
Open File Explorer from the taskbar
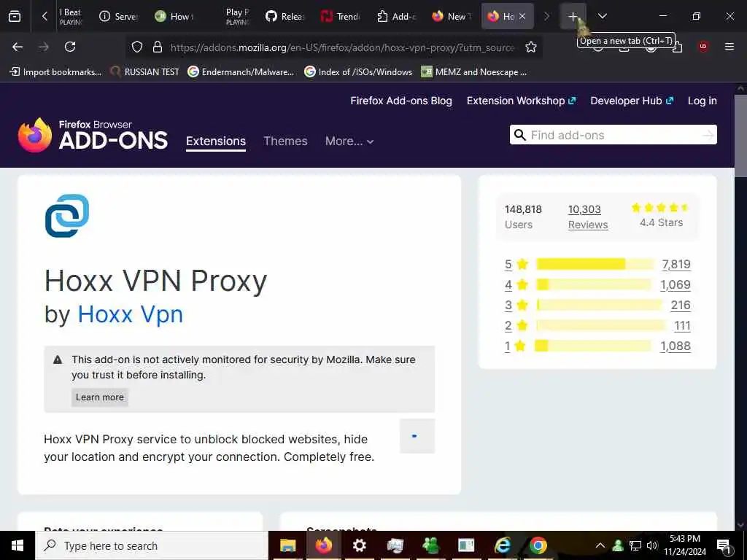click(287, 545)
